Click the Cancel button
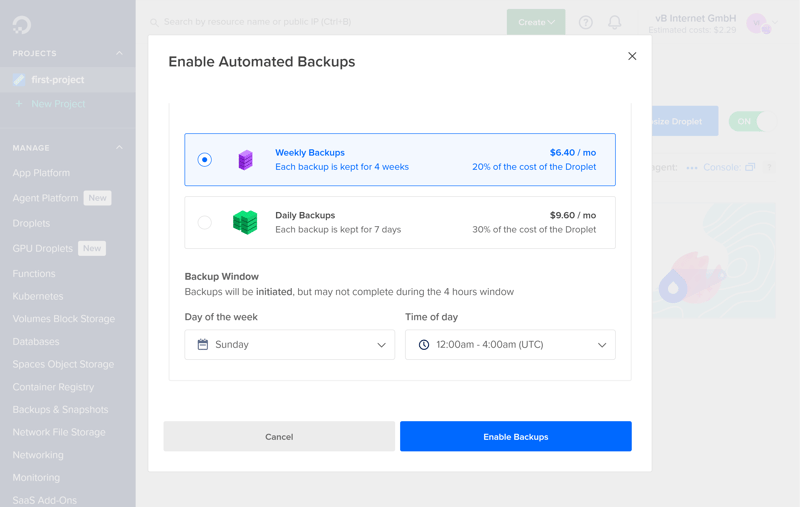This screenshot has width=800, height=507. click(279, 437)
